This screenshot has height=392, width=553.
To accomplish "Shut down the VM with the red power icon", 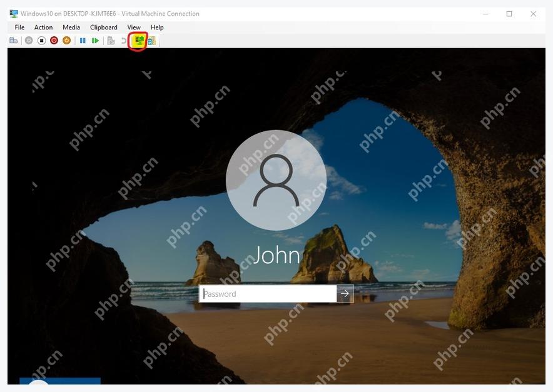I will (x=54, y=41).
